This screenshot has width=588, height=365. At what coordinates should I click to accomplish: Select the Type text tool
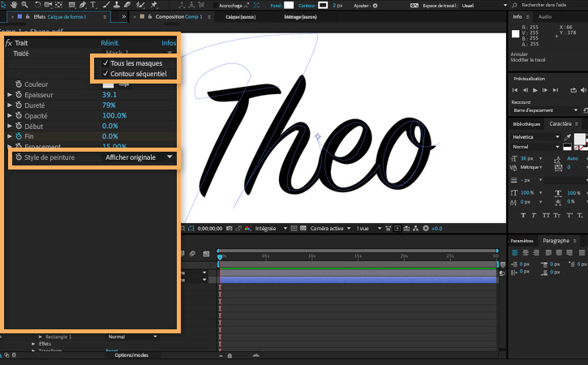(92, 5)
